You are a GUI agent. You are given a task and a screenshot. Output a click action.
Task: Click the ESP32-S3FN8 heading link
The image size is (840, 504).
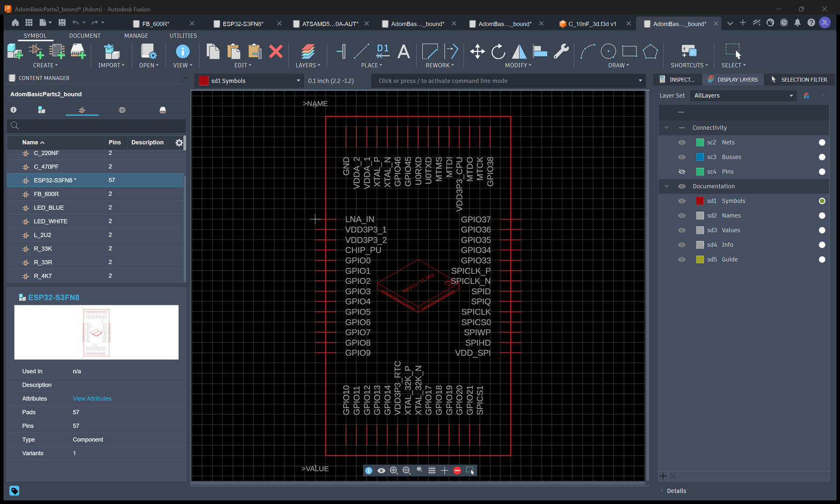54,297
